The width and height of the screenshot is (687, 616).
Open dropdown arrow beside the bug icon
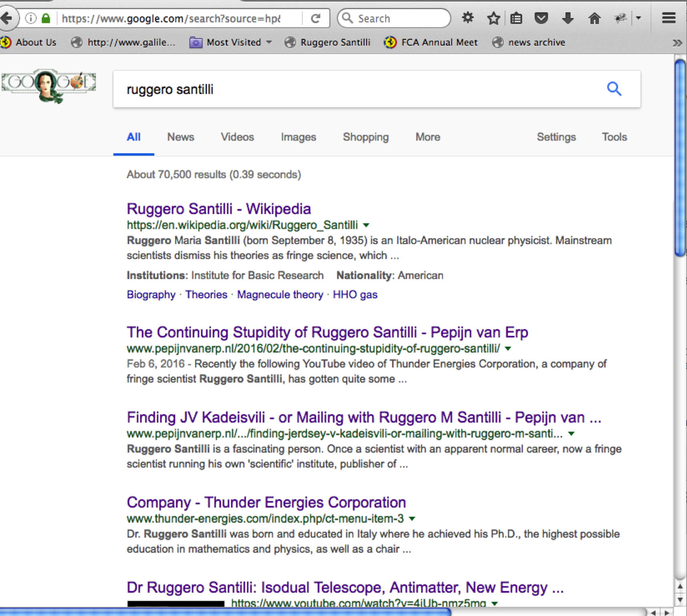[x=639, y=18]
